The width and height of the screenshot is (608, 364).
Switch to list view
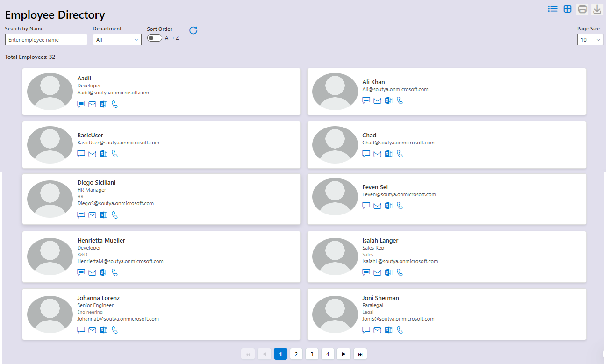[x=552, y=8]
